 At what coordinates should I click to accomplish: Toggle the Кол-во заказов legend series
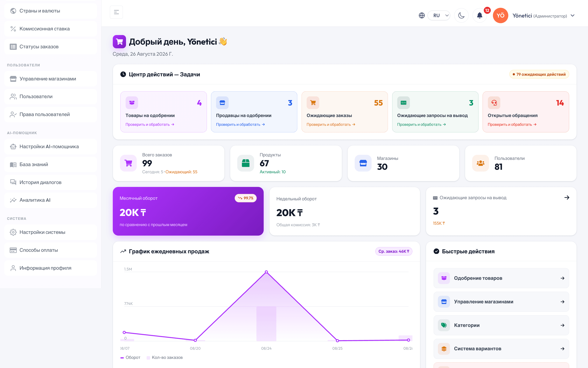(x=164, y=357)
